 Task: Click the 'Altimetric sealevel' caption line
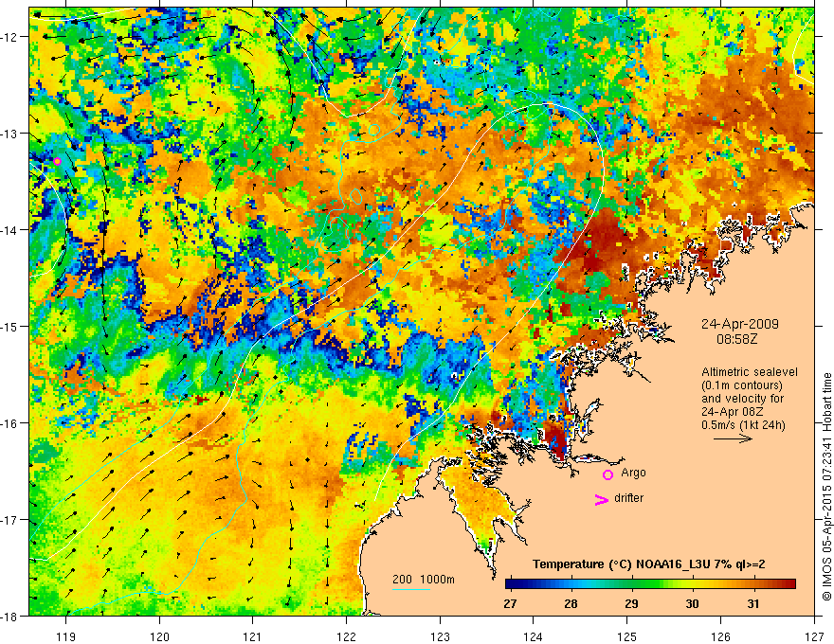[x=750, y=372]
